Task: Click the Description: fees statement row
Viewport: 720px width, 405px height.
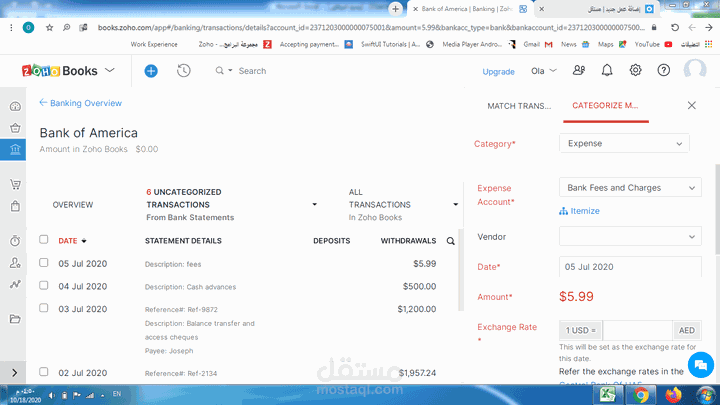Action: point(173,264)
